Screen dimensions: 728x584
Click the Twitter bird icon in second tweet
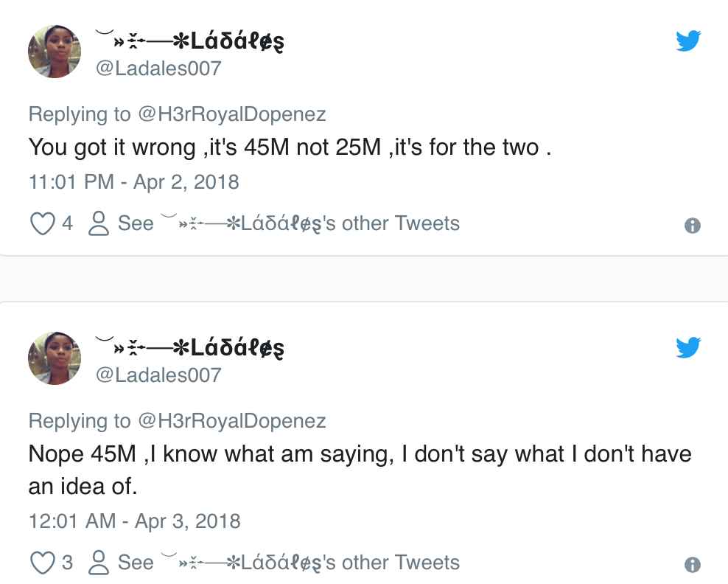688,348
